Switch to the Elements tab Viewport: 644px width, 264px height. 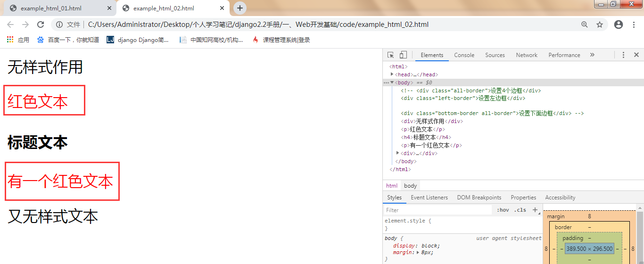(x=432, y=55)
